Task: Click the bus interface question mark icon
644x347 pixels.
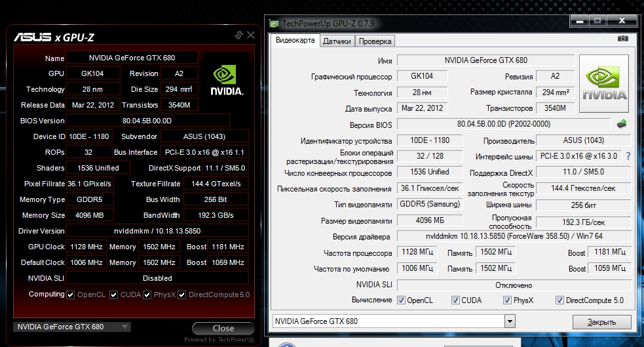Action: coord(628,156)
